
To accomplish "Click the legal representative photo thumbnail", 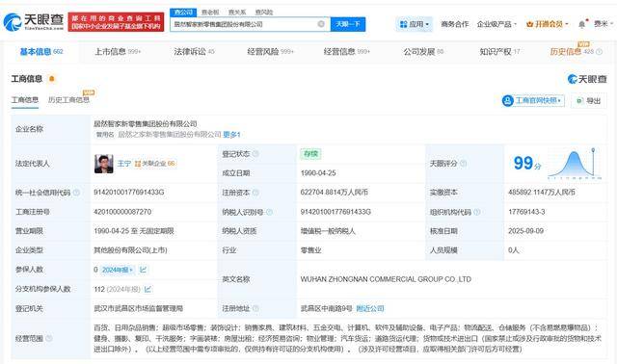I will [104, 164].
